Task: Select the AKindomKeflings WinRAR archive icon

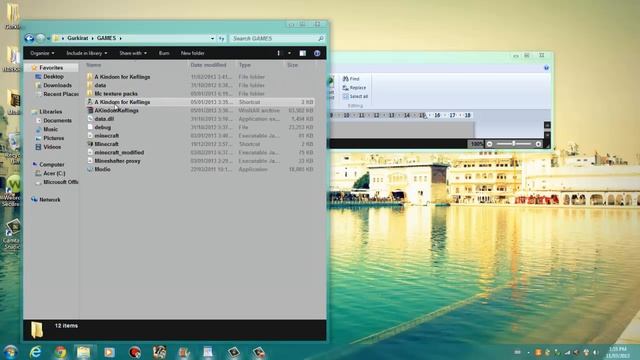Action: [90, 111]
